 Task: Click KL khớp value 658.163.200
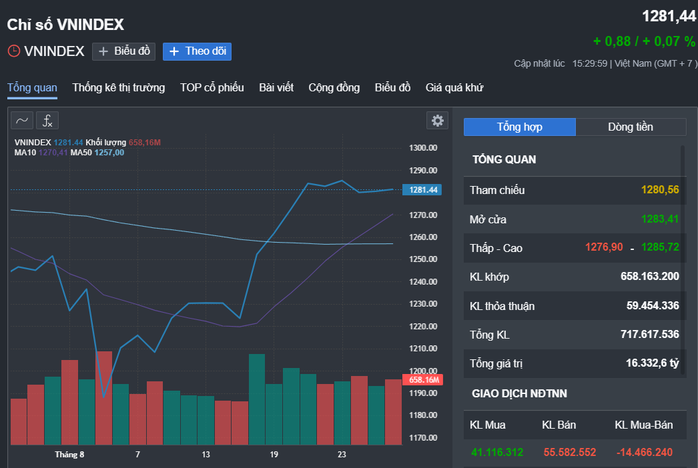coord(649,277)
